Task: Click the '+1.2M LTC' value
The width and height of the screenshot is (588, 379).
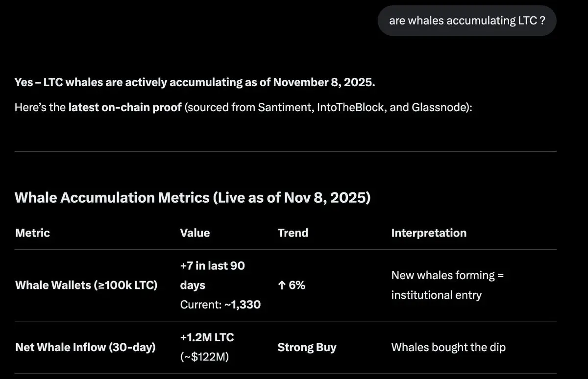Action: (x=207, y=337)
